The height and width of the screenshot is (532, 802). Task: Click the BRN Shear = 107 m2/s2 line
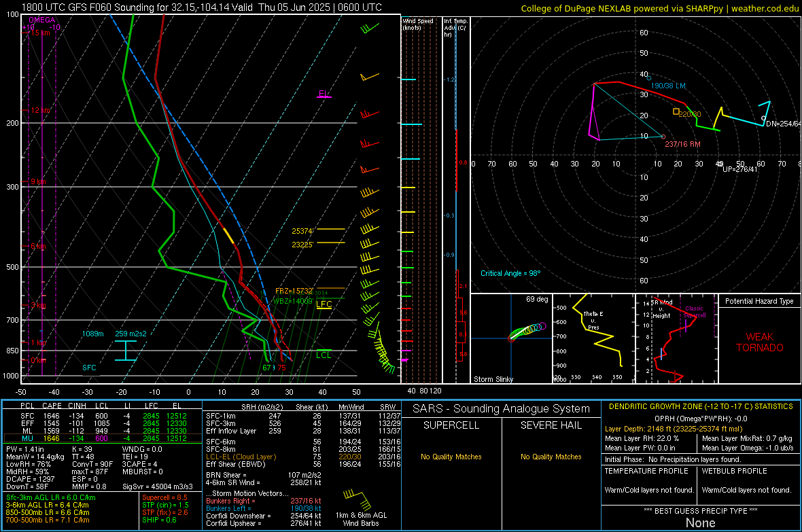[264, 475]
